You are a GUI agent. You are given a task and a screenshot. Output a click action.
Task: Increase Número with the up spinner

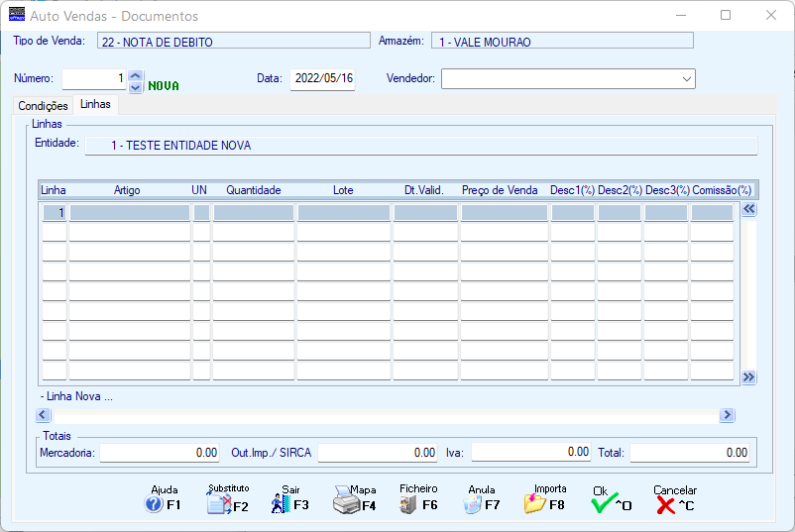136,75
